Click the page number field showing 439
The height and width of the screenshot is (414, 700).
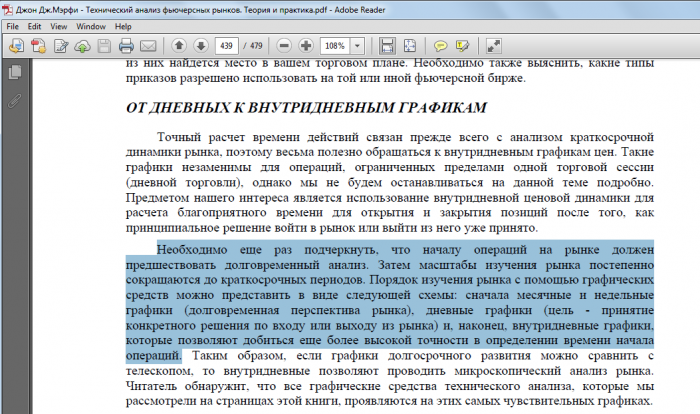pyautogui.click(x=227, y=46)
